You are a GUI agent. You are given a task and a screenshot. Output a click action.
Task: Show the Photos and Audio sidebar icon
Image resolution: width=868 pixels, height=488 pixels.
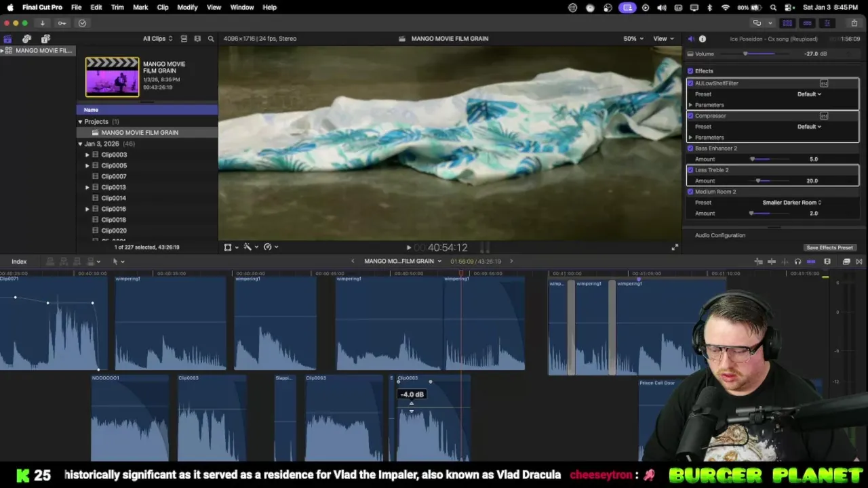pyautogui.click(x=26, y=39)
